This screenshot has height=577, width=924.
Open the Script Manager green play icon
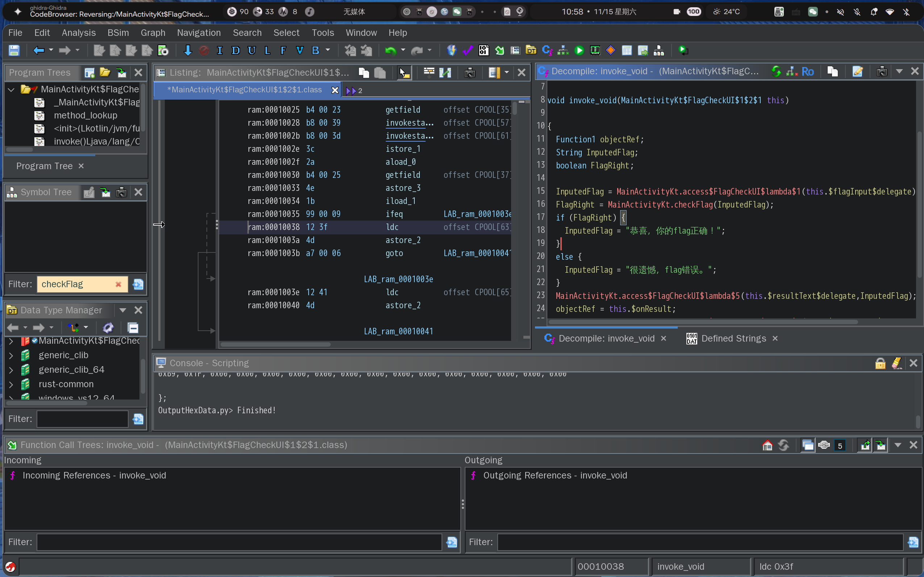[x=579, y=50]
